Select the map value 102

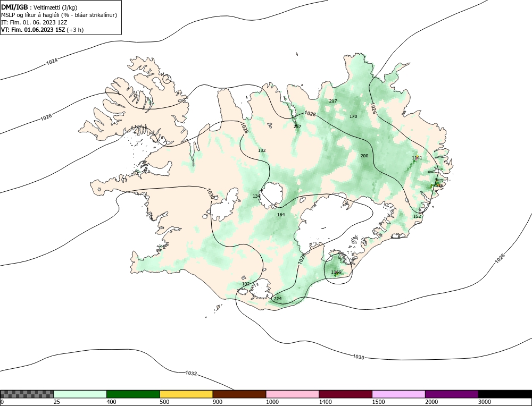click(246, 284)
